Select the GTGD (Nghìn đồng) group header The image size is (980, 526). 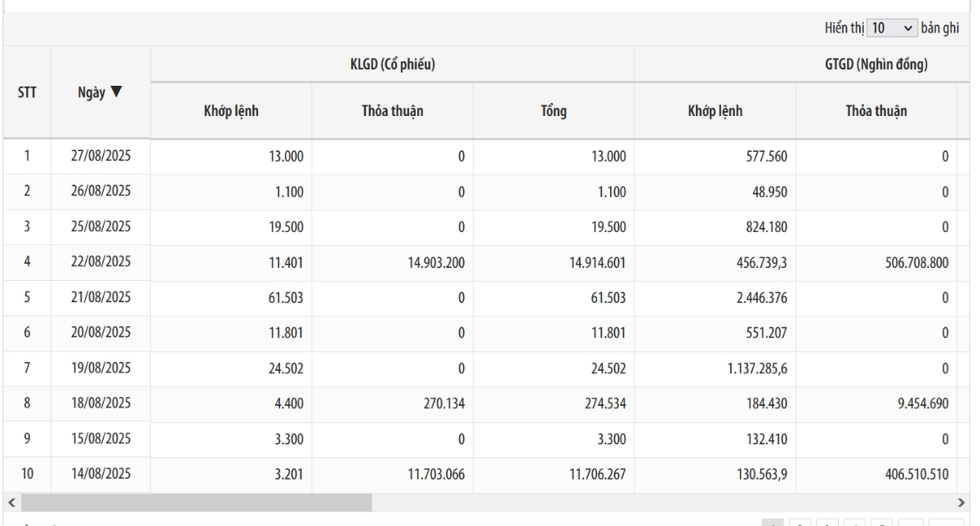tap(879, 65)
